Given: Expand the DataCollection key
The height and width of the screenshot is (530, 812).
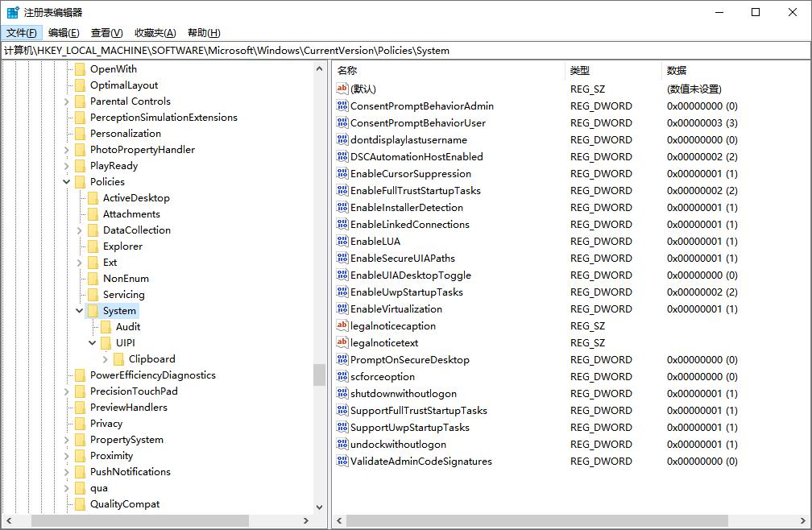Looking at the screenshot, I should (80, 230).
